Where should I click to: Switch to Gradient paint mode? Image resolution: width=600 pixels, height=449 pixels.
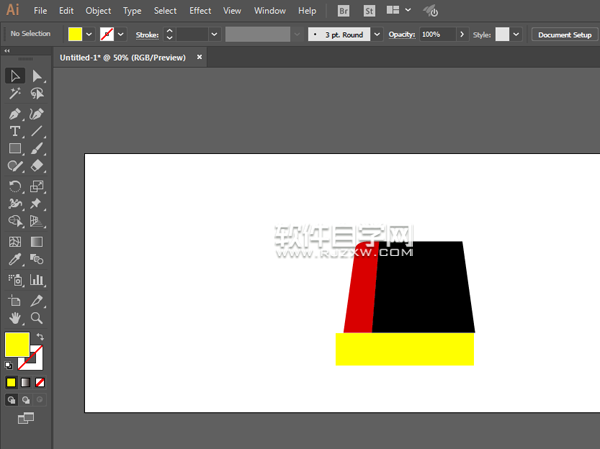(x=26, y=382)
